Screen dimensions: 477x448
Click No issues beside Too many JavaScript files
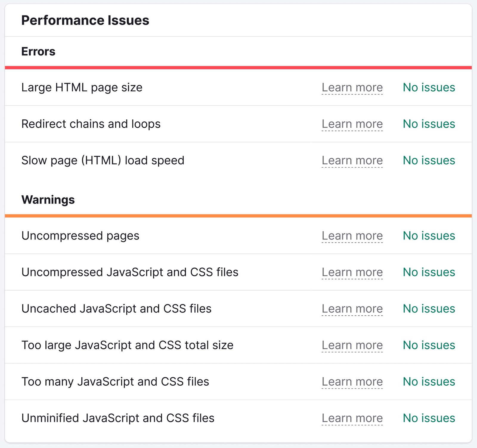428,381
